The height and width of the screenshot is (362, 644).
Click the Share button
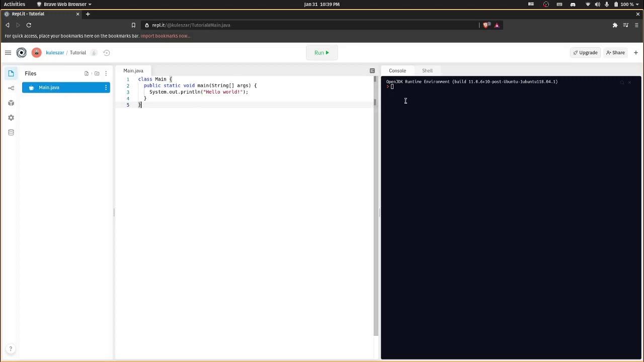coord(615,53)
